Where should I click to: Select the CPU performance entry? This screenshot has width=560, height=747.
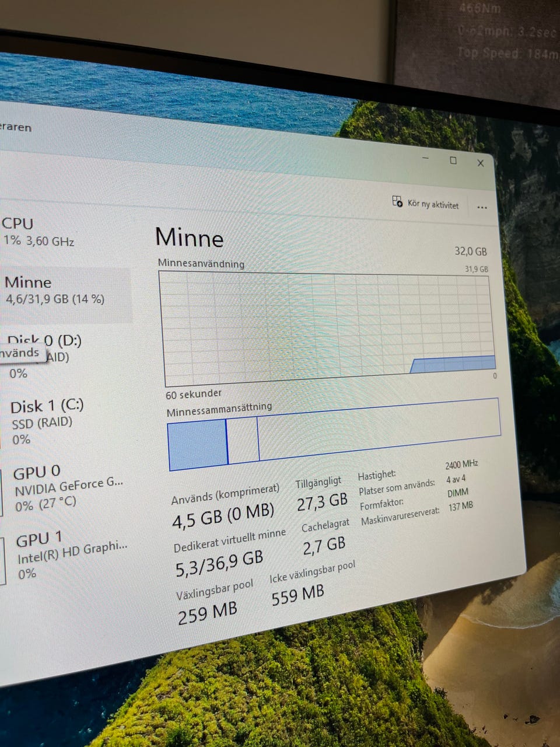(x=38, y=232)
